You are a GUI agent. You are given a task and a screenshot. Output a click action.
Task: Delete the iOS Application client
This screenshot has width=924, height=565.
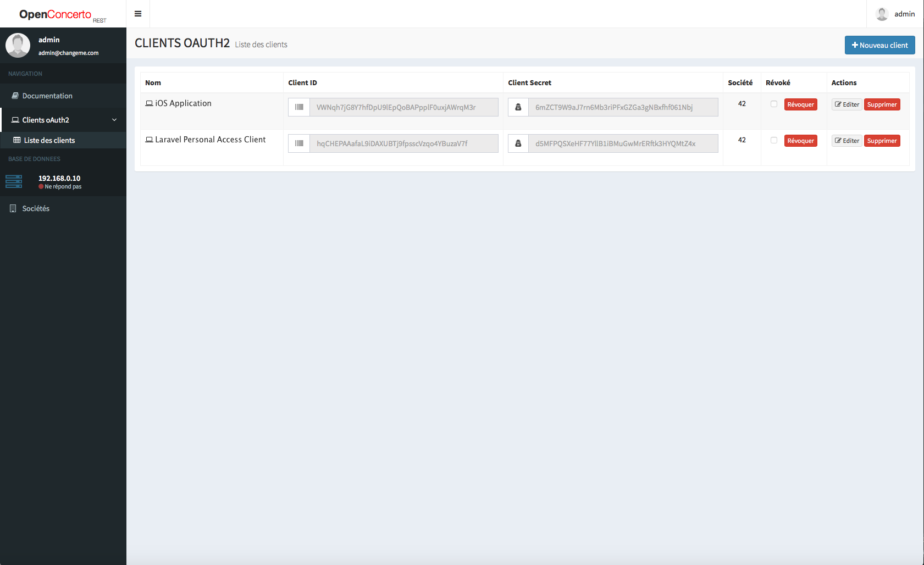point(882,104)
